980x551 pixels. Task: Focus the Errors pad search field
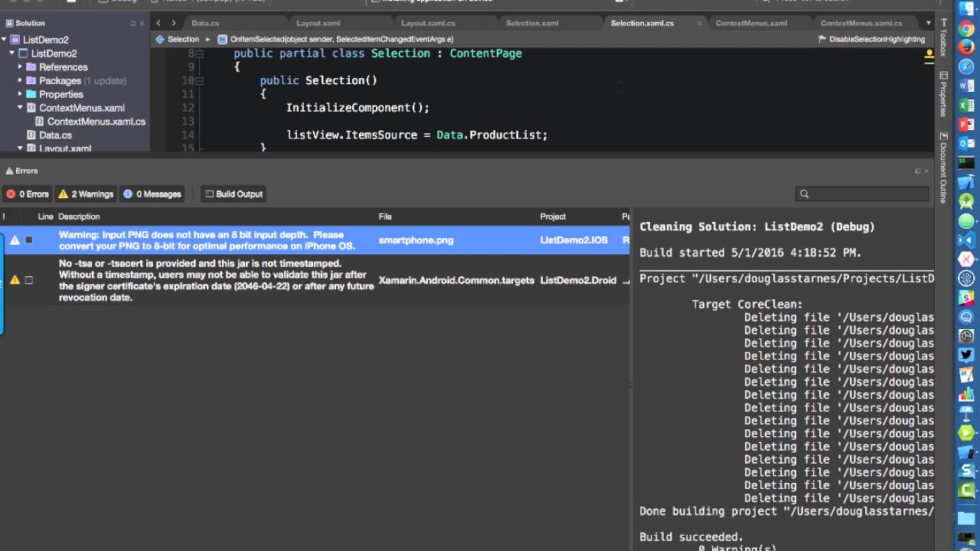click(x=862, y=194)
